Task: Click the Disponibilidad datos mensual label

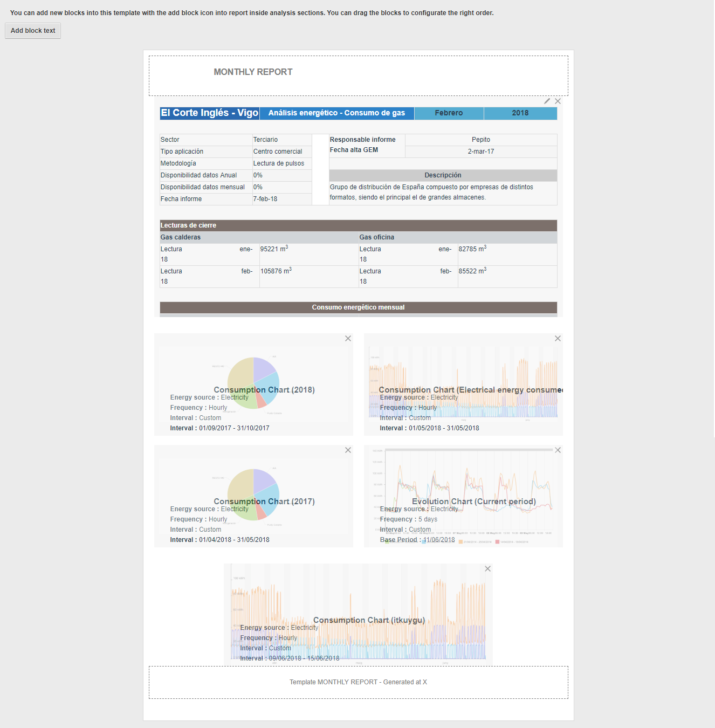Action: coord(203,187)
